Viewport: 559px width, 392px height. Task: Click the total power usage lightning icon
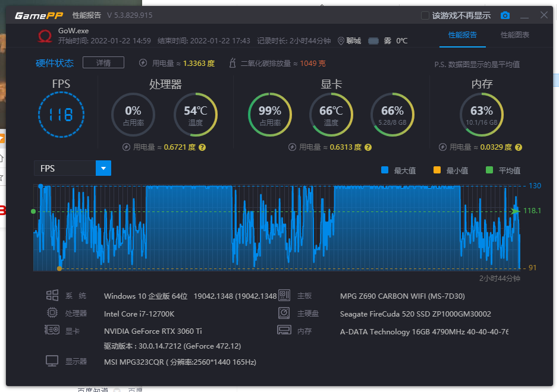(x=143, y=63)
